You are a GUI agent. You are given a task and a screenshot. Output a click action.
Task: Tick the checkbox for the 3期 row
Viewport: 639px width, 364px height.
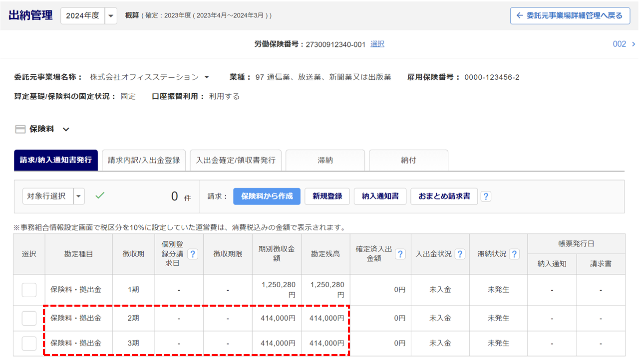click(x=29, y=343)
